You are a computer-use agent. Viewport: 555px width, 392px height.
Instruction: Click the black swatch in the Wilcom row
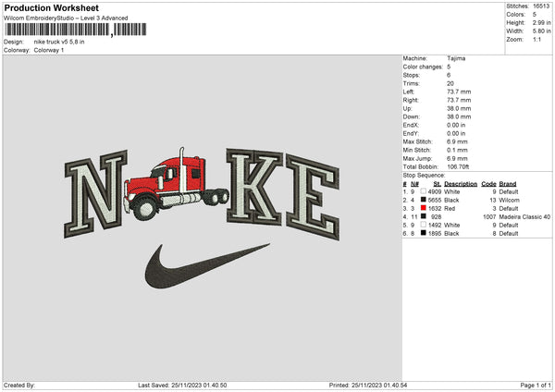(x=424, y=200)
